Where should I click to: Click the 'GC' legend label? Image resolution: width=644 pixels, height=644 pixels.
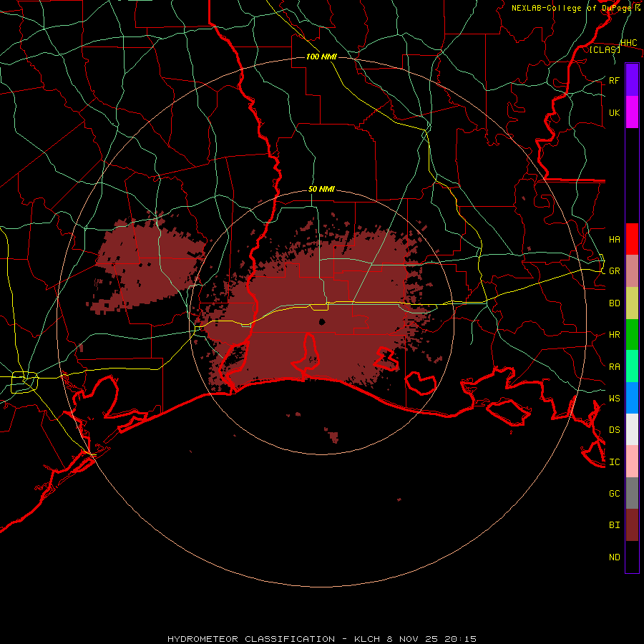point(614,493)
